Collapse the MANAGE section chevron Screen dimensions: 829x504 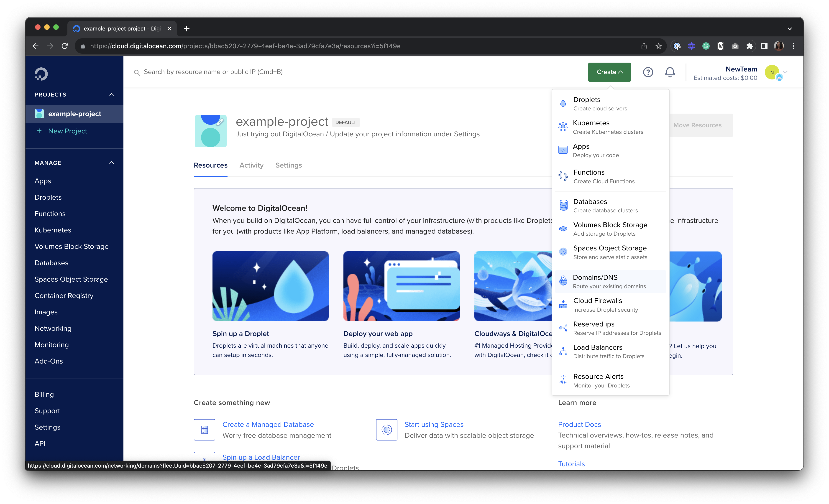(x=111, y=163)
